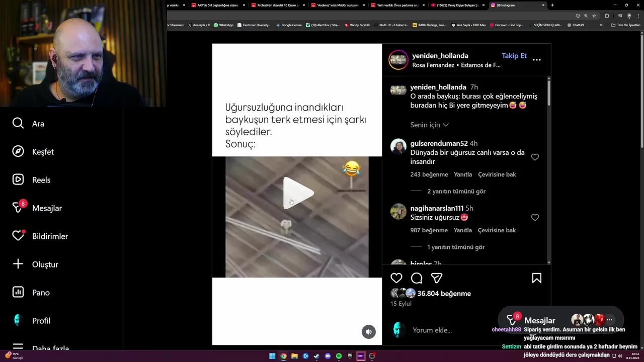Viewport: 644px width, 362px height.
Task: Open Ara search in Instagram sidebar
Action: tap(28, 124)
